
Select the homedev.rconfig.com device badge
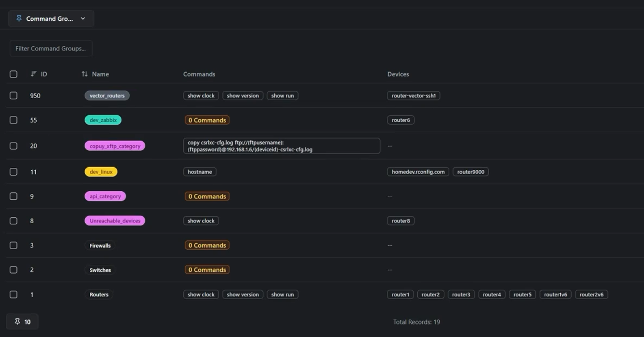pyautogui.click(x=418, y=172)
